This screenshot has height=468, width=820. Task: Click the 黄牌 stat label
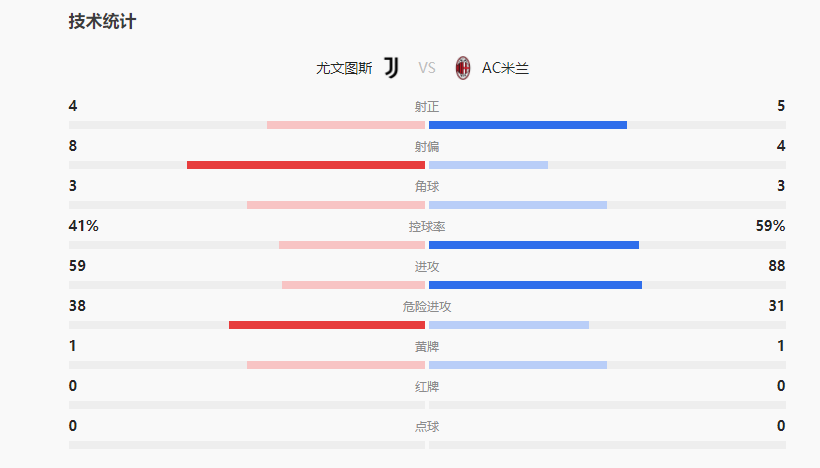point(427,347)
